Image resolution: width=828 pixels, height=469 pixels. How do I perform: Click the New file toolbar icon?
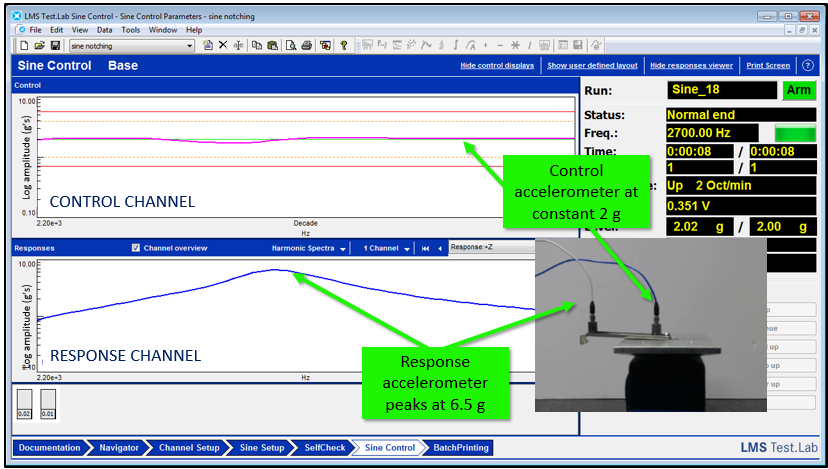pyautogui.click(x=23, y=46)
